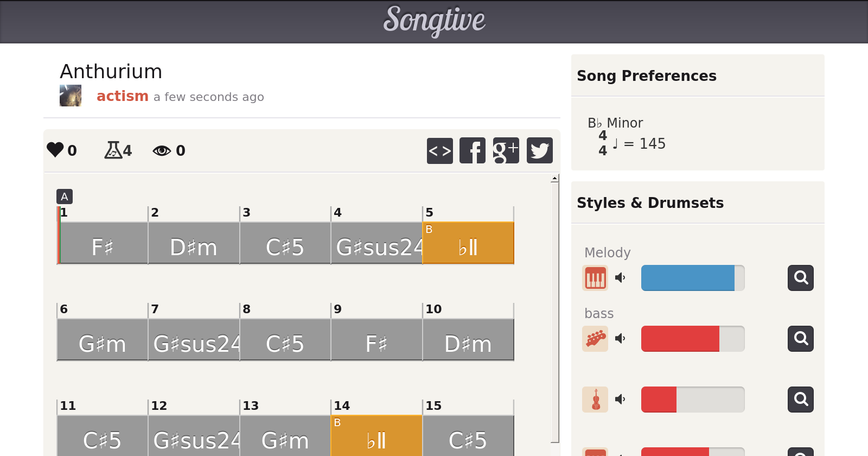The height and width of the screenshot is (456, 868).
Task: Share the song on Facebook
Action: [473, 150]
